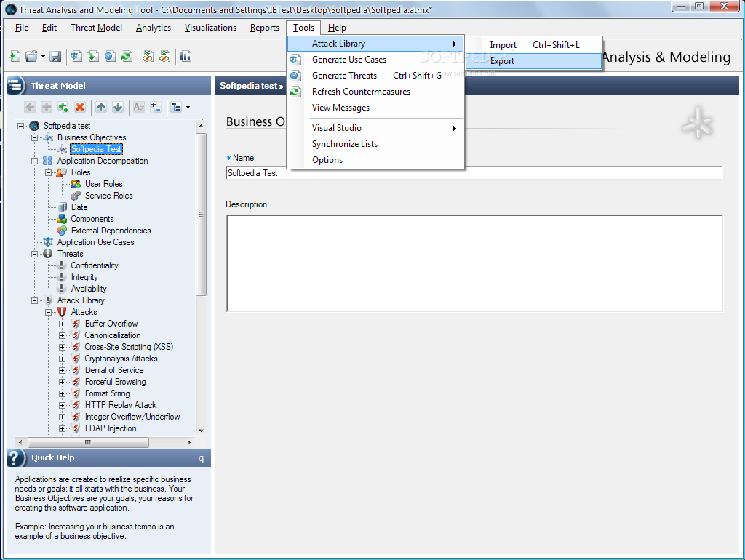Select the Components tree item
Screen dimensions: 745x560
(92, 219)
